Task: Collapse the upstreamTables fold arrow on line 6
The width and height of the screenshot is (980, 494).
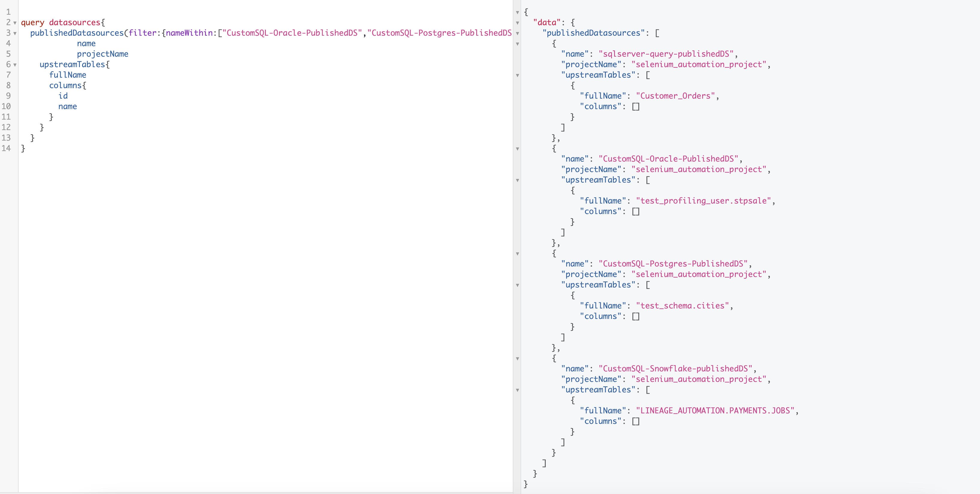Action: (15, 65)
